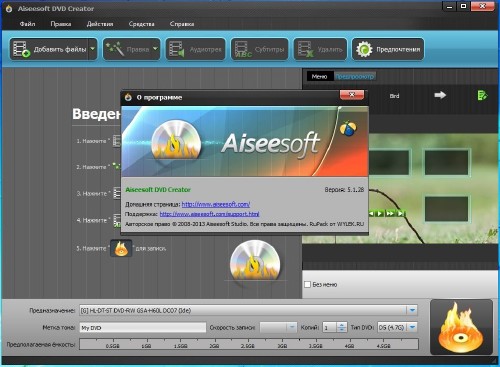Open the Правка menu in menu bar
The width and height of the screenshot is (500, 367).
point(61,24)
